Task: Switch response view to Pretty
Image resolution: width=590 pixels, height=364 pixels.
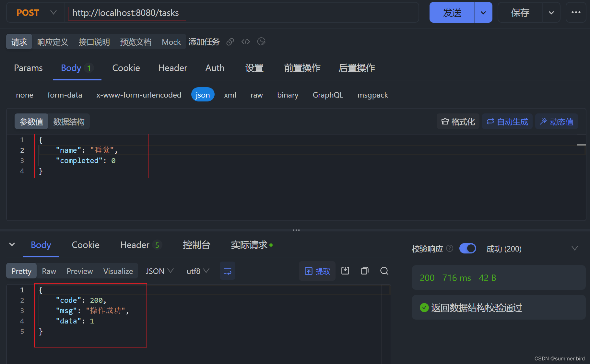Action: (21, 271)
